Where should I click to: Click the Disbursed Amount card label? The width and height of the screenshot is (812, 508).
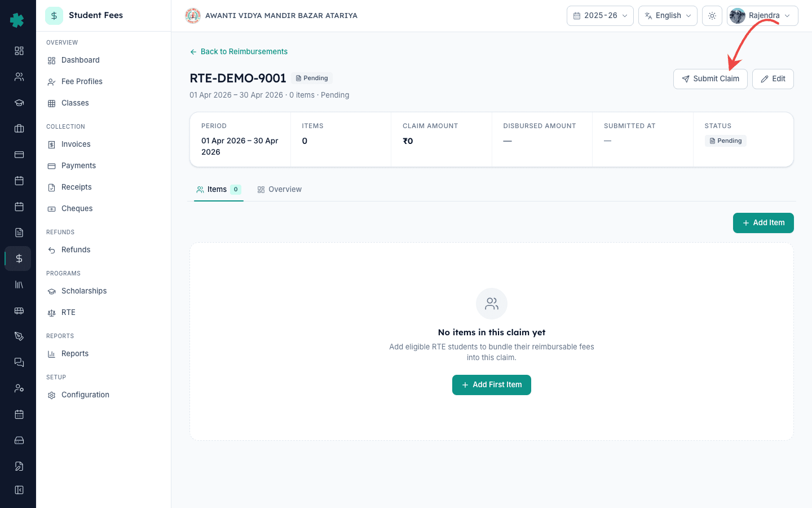pos(540,126)
